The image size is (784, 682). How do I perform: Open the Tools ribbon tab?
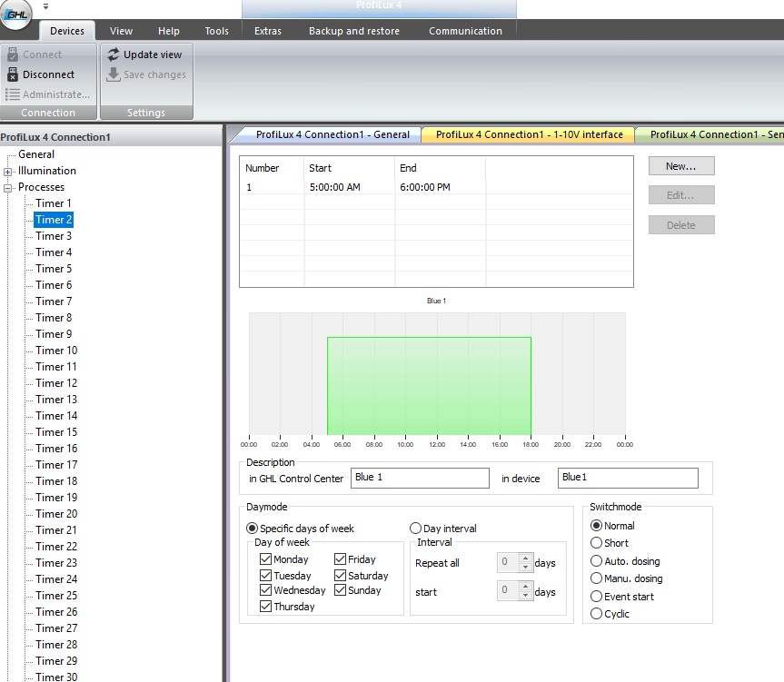(216, 31)
